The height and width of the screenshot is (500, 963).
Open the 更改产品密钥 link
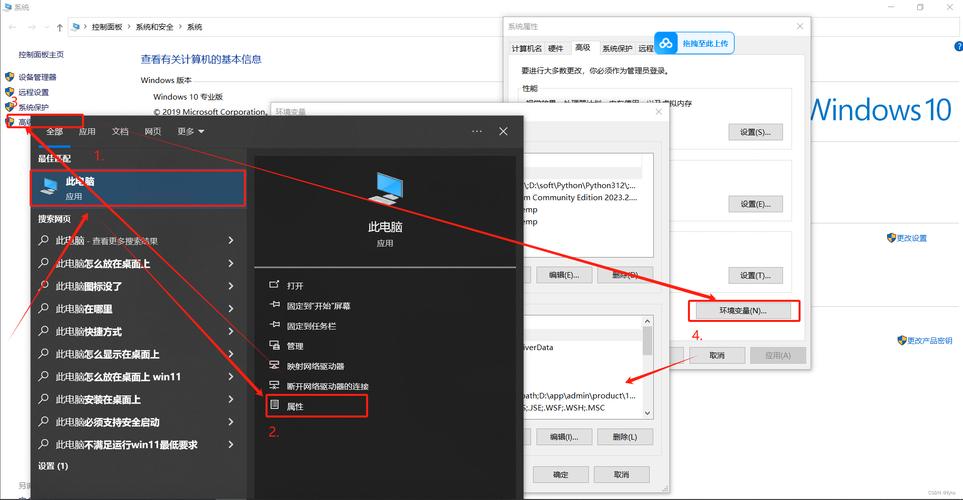coord(930,340)
